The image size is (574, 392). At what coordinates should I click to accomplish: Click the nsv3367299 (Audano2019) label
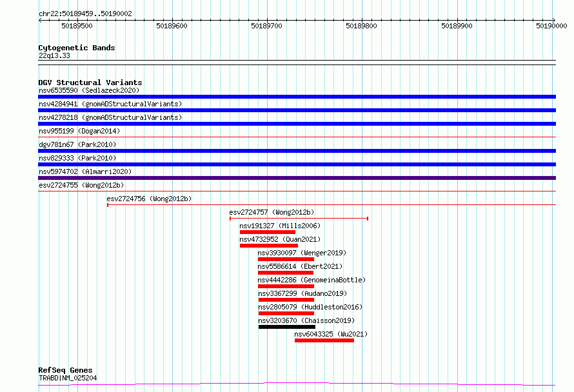[x=302, y=293]
